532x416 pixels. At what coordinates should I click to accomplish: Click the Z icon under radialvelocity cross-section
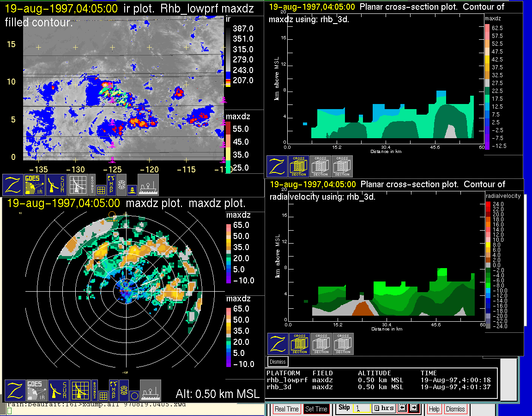tap(278, 344)
